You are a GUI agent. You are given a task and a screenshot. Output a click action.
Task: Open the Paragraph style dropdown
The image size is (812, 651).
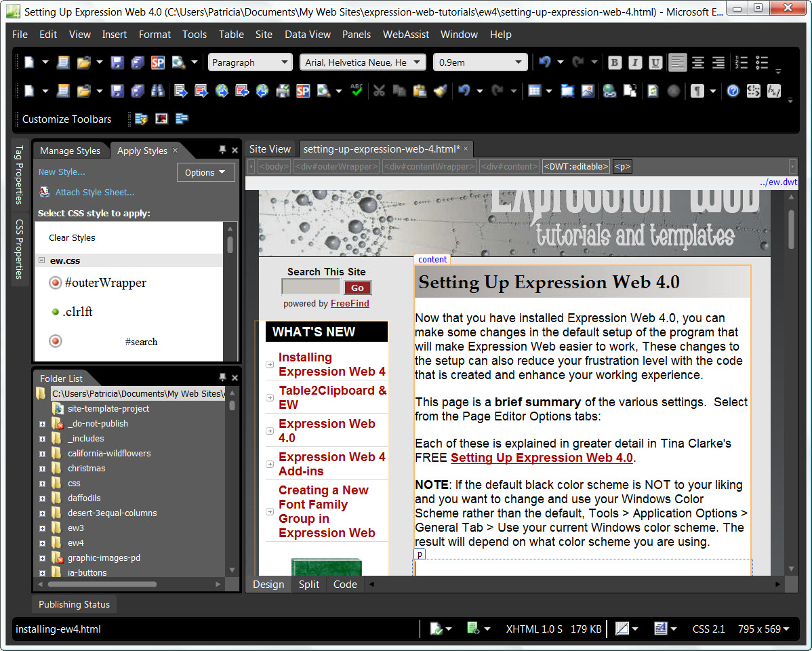[284, 62]
